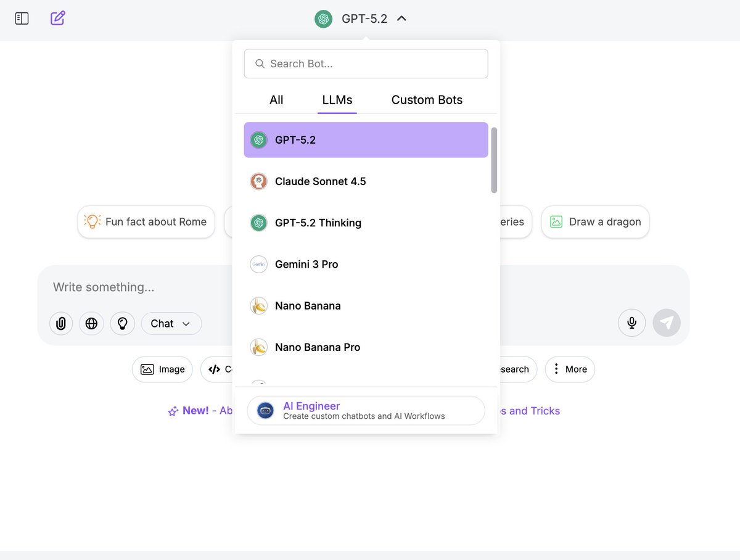Start voice input with microphone icon
The width and height of the screenshot is (740, 560).
(632, 323)
